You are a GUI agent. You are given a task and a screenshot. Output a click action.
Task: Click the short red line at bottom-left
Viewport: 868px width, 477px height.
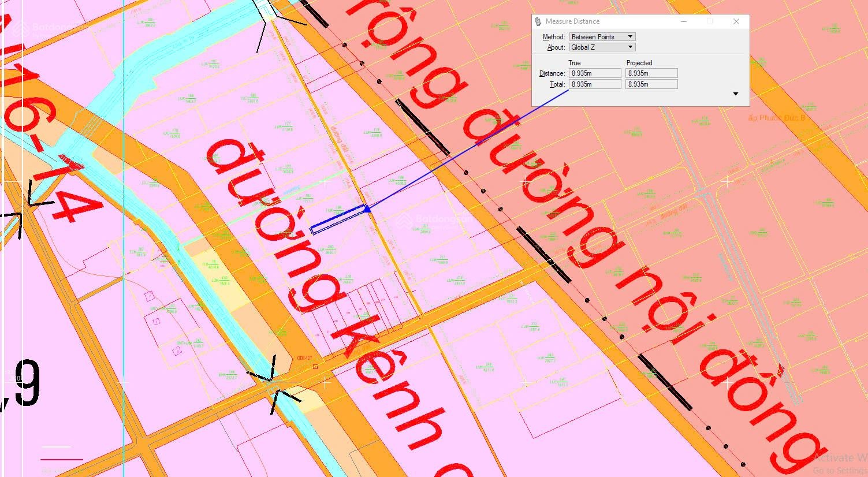click(x=62, y=460)
